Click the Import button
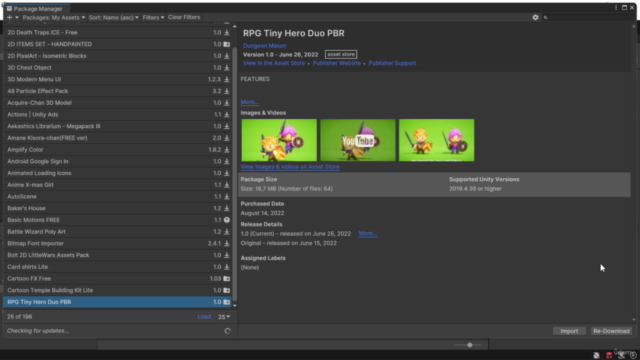 569,331
